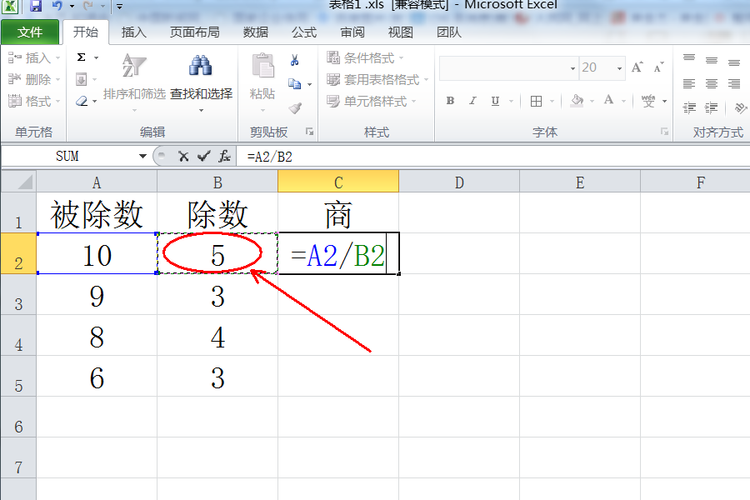Click the decrease indent icon
The width and height of the screenshot is (750, 500).
[x=689, y=108]
